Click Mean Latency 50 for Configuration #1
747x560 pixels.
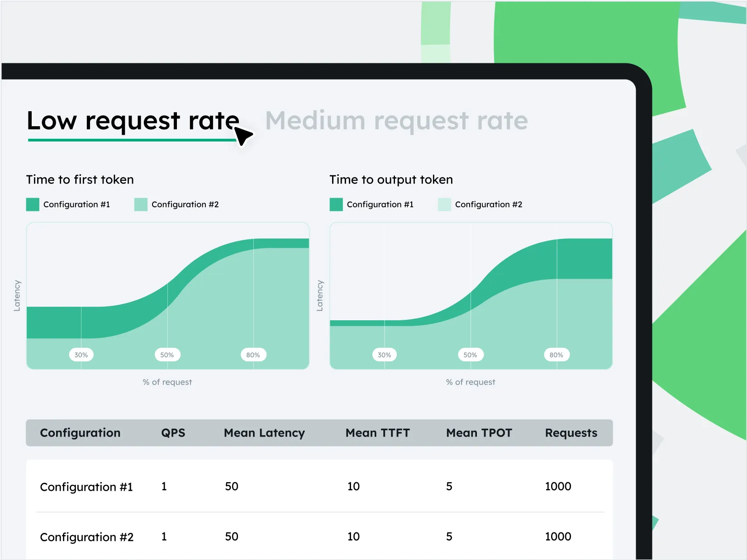click(x=232, y=487)
